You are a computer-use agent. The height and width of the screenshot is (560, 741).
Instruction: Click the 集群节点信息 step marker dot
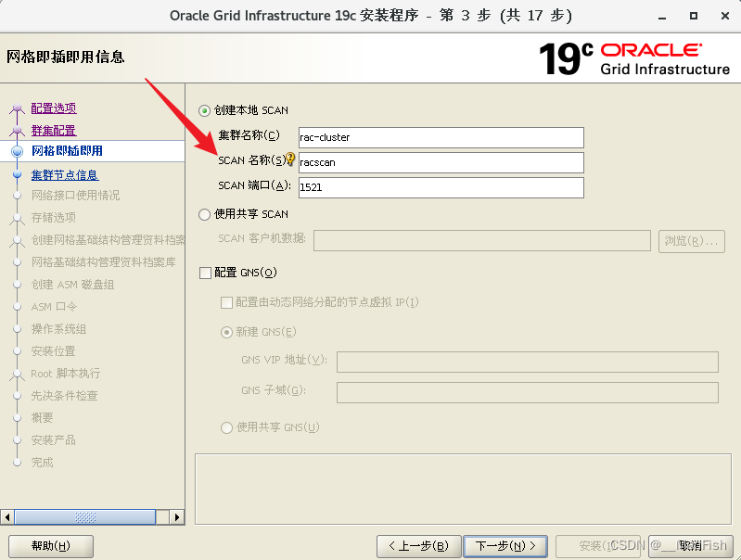(x=17, y=174)
